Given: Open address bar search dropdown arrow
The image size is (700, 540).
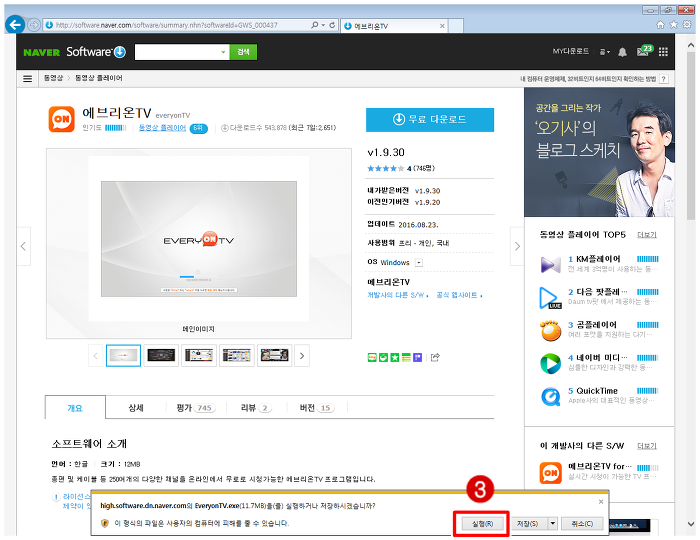Looking at the screenshot, I should 323,25.
